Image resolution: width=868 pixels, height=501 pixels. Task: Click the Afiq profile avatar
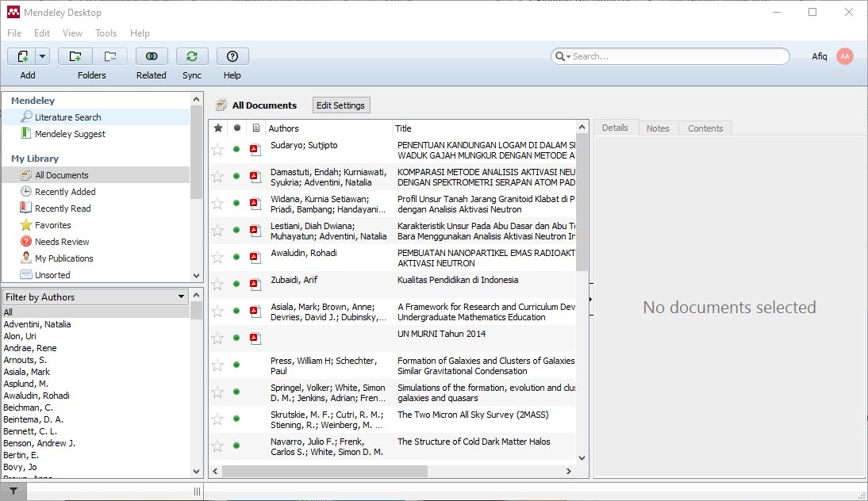click(845, 55)
